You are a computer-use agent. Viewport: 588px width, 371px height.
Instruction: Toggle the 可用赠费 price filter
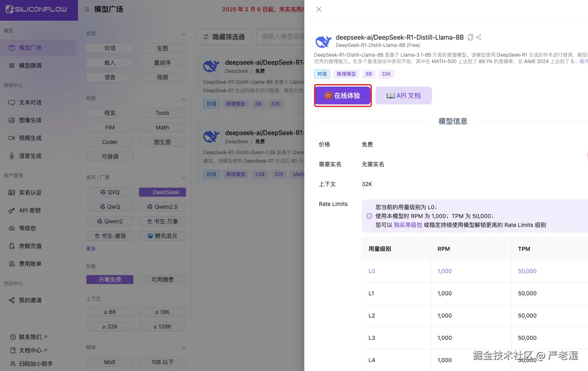[x=162, y=280]
